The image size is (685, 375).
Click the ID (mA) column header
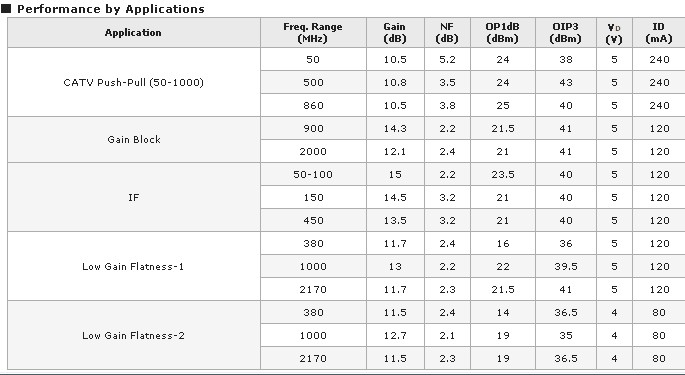click(659, 33)
